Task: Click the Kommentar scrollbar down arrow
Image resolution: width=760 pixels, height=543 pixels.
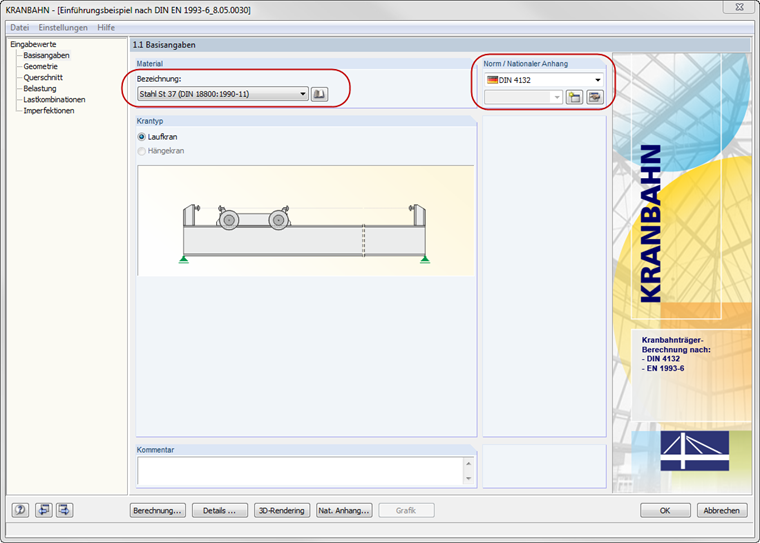Action: (x=468, y=479)
